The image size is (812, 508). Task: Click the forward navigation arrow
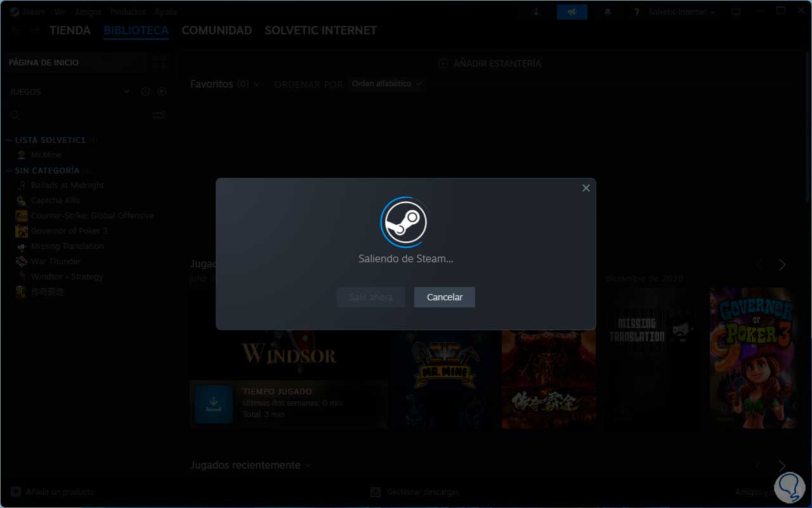[x=36, y=30]
